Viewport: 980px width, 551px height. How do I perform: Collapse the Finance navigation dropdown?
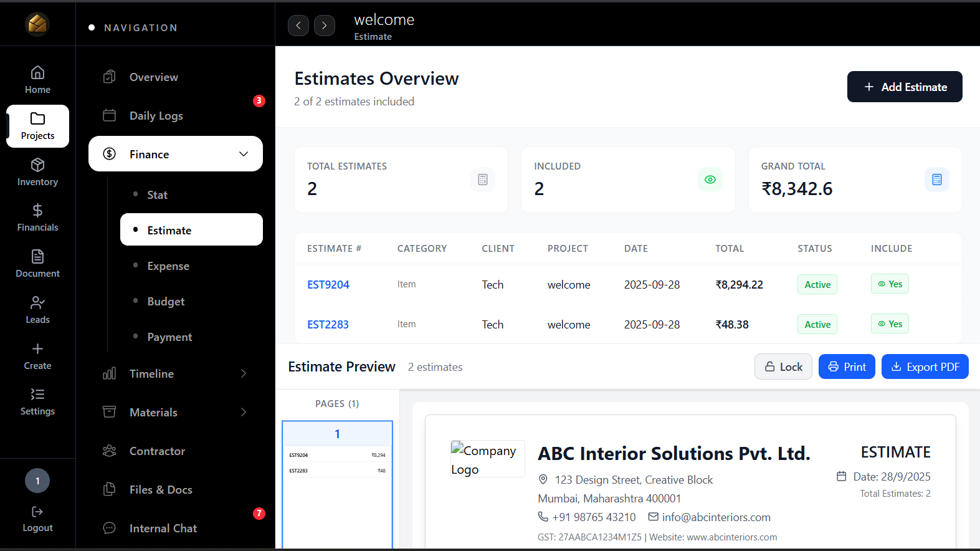click(x=244, y=154)
